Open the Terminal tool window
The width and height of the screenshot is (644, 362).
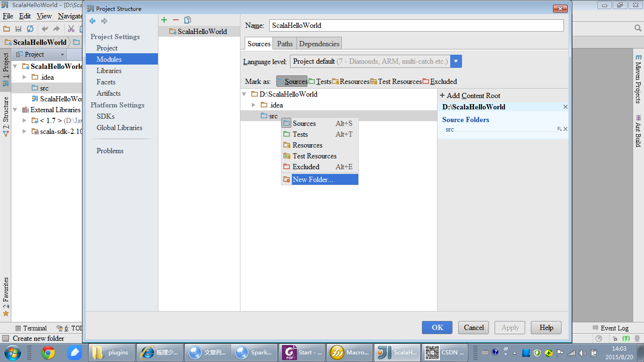(x=31, y=328)
